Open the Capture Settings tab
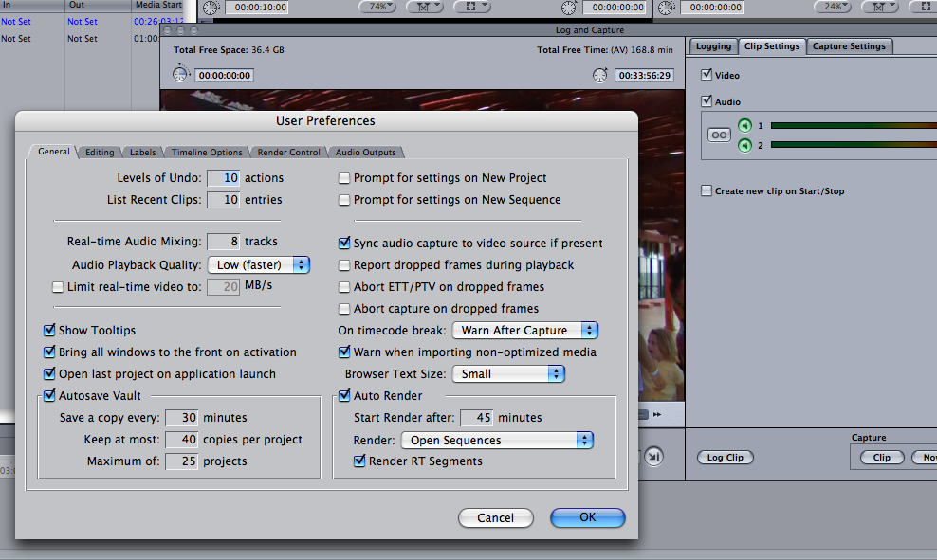937x560 pixels. 849,46
